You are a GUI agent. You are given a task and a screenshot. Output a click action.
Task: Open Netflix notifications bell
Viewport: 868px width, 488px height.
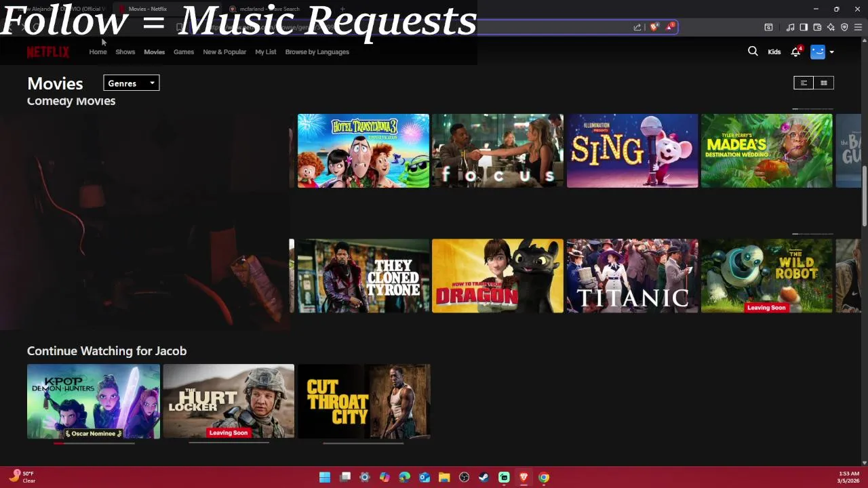796,52
